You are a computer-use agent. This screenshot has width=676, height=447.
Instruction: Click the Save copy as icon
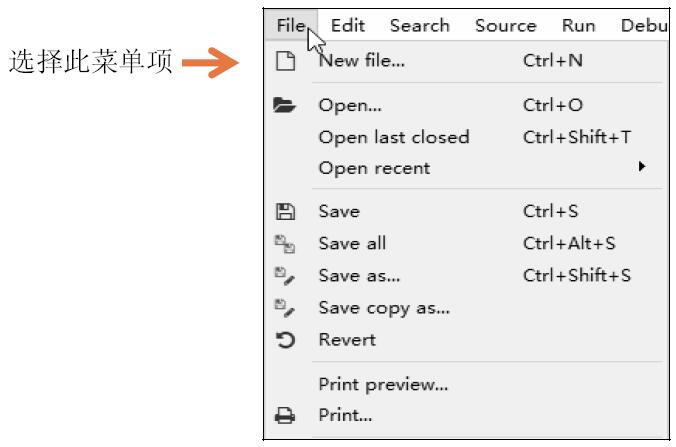[x=285, y=308]
